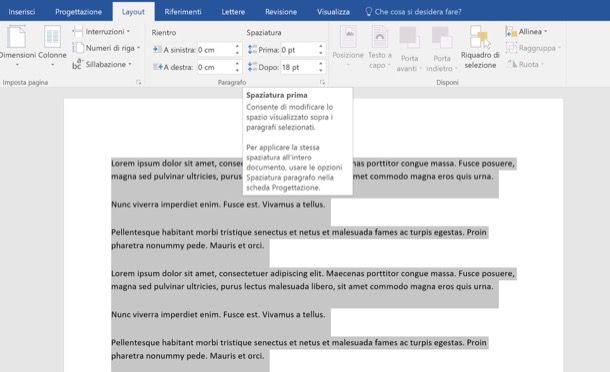Viewport: 610px width, 372px height.
Task: Open the Paragrafo dialog launcher
Action: pos(322,82)
